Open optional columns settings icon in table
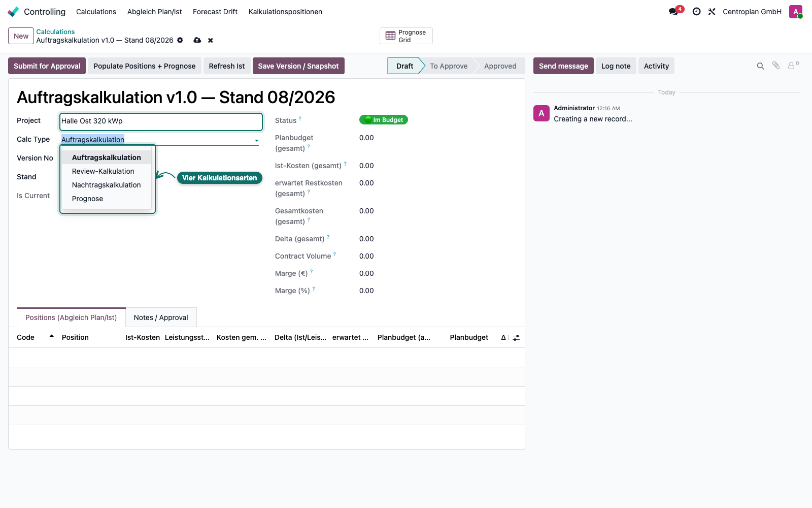 point(516,337)
